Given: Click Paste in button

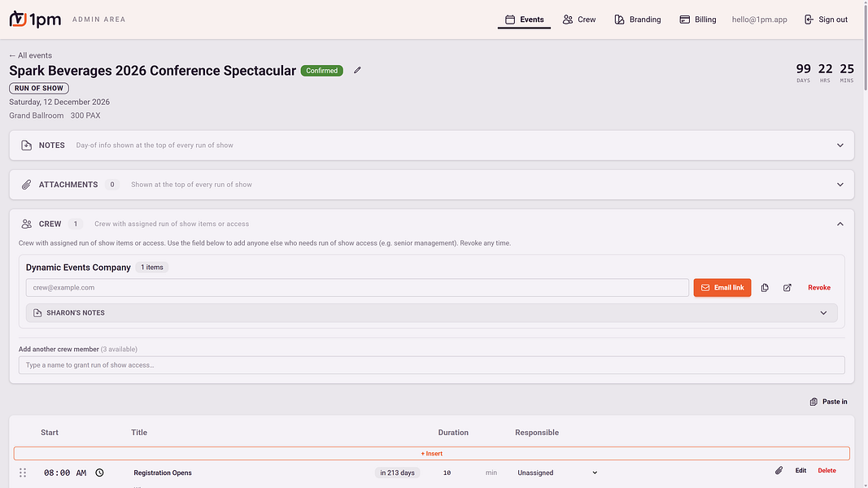Looking at the screenshot, I should (x=828, y=402).
